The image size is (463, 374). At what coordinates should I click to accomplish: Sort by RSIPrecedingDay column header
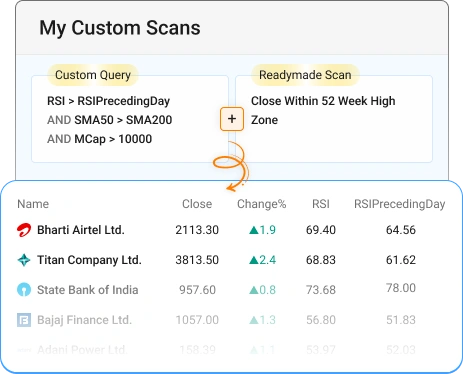pos(400,204)
